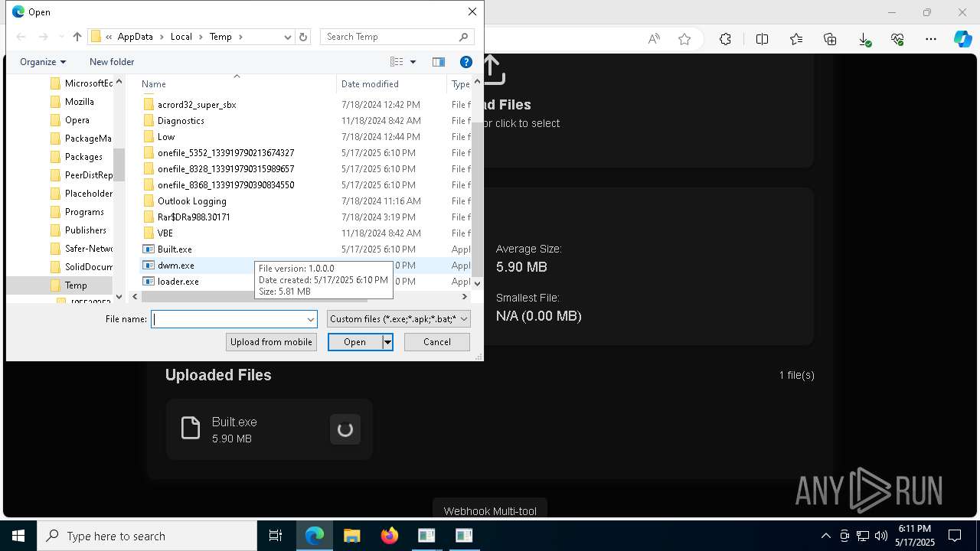The image size is (980, 551).
Task: Show hidden tray icons chevron
Action: (x=825, y=536)
